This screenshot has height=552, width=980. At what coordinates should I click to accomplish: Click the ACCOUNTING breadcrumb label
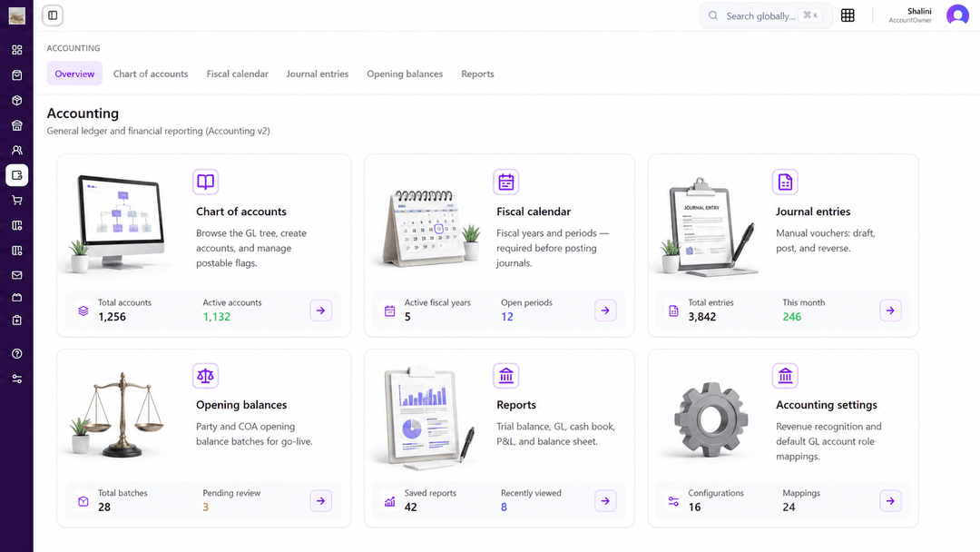coord(73,48)
